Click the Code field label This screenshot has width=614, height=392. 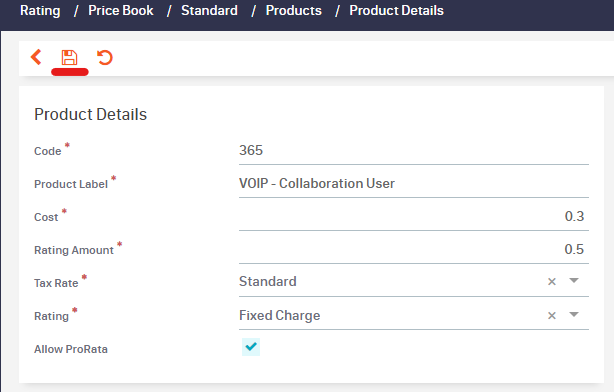coord(47,151)
